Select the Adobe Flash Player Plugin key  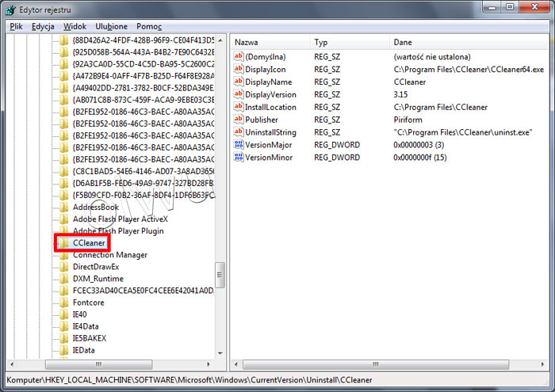118,230
